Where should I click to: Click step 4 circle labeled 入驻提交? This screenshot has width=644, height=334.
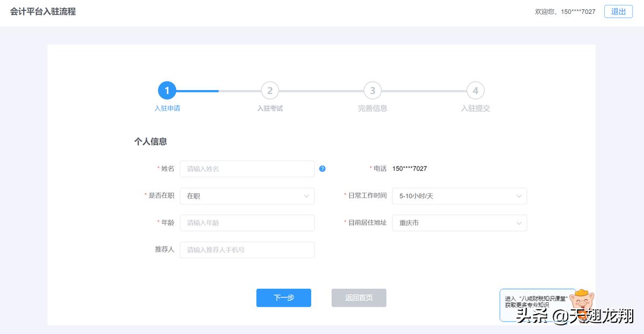point(475,90)
